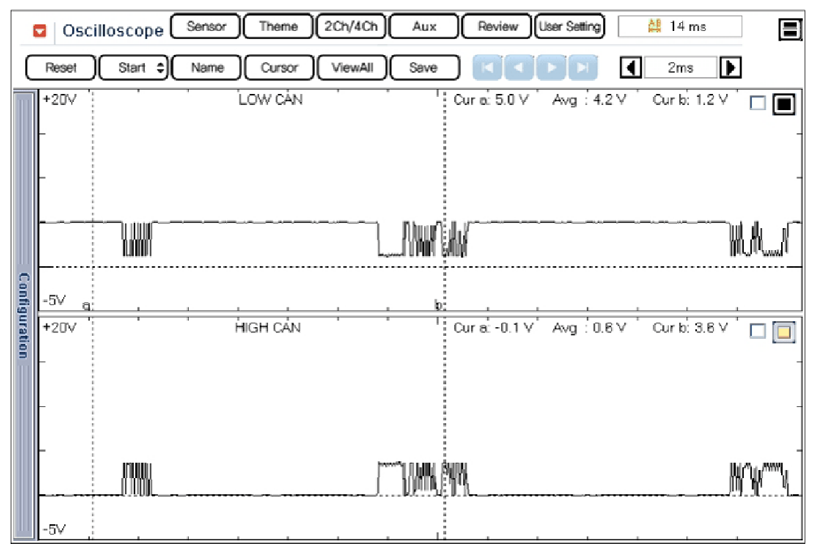
Task: Expand the vertical Configuration side panel
Action: pos(23,315)
